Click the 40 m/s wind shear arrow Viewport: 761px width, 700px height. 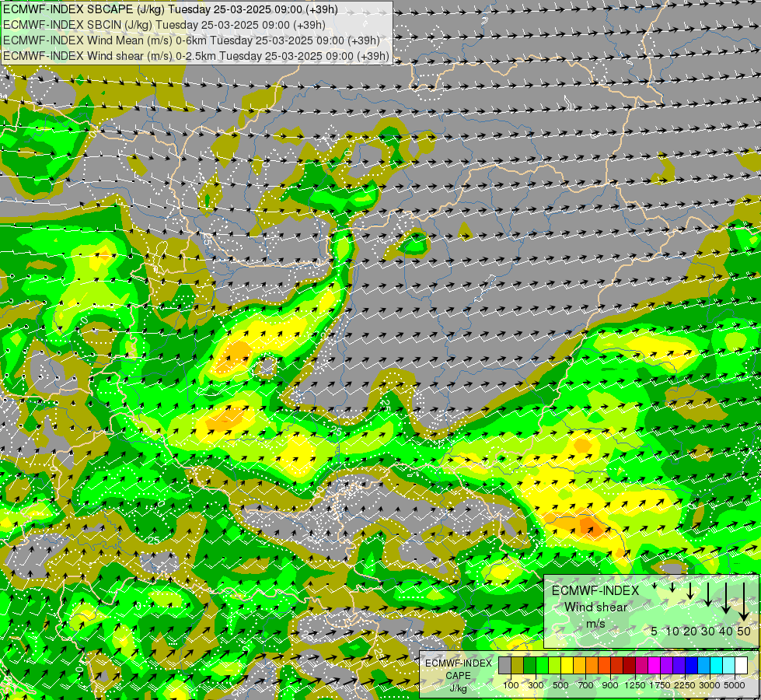(726, 598)
